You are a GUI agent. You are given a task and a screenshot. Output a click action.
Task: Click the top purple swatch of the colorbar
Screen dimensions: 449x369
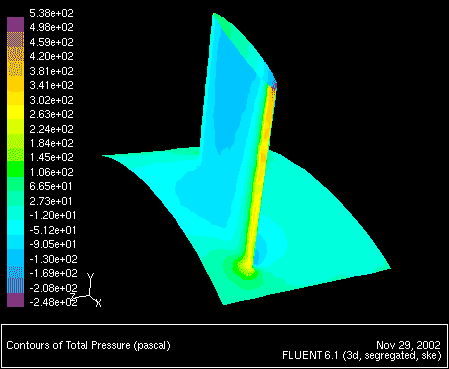(x=15, y=24)
